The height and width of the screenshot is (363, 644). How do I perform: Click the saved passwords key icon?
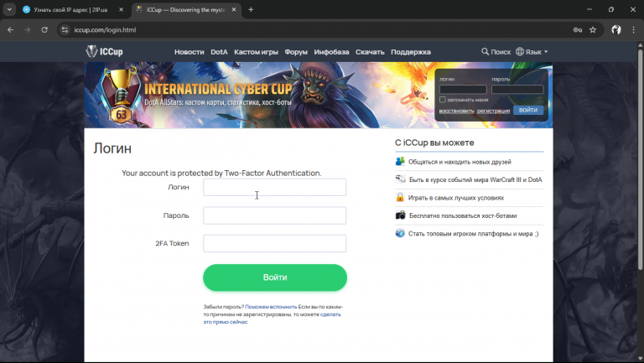[x=578, y=29]
